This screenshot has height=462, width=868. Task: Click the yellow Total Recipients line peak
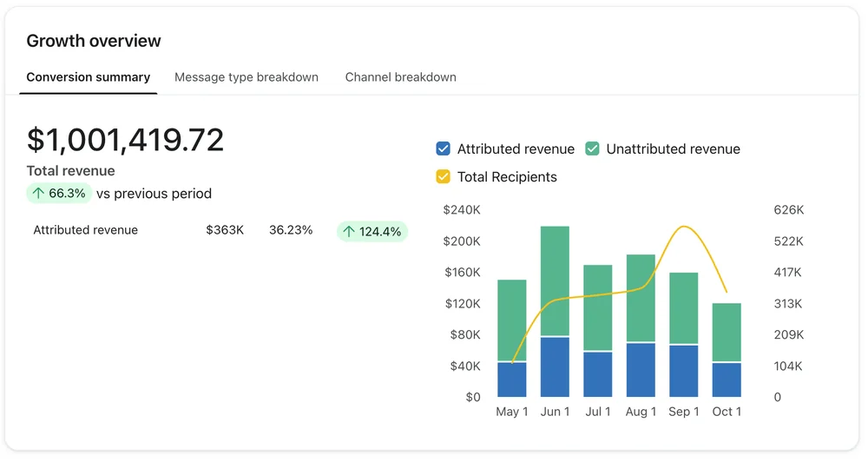coord(684,227)
